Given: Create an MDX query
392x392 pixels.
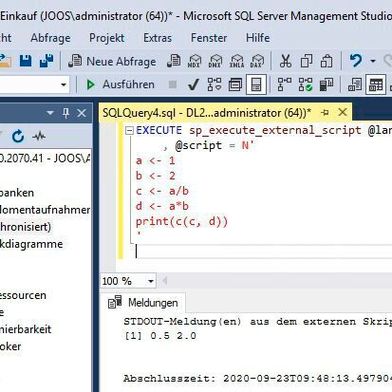Looking at the screenshot, I should click(194, 61).
